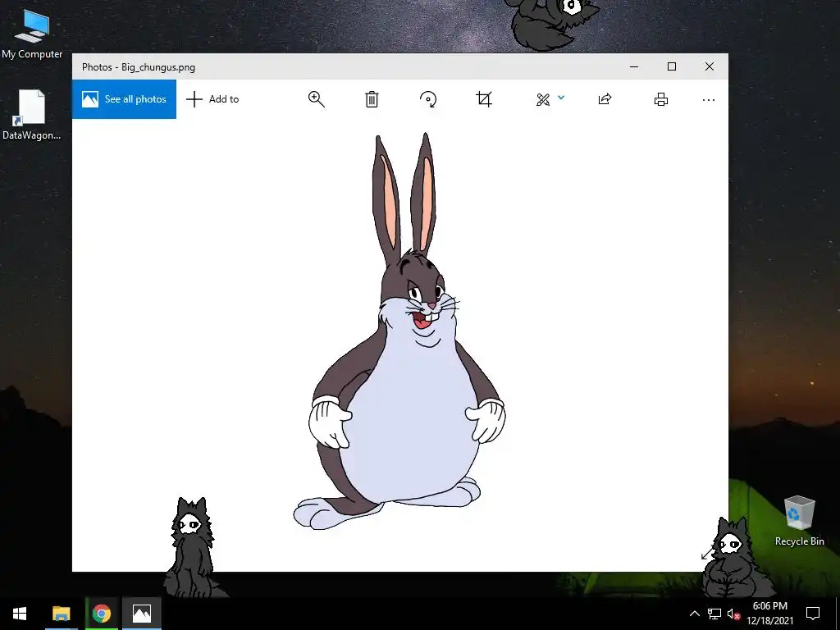
Task: Minimize the Photos window
Action: coord(634,66)
